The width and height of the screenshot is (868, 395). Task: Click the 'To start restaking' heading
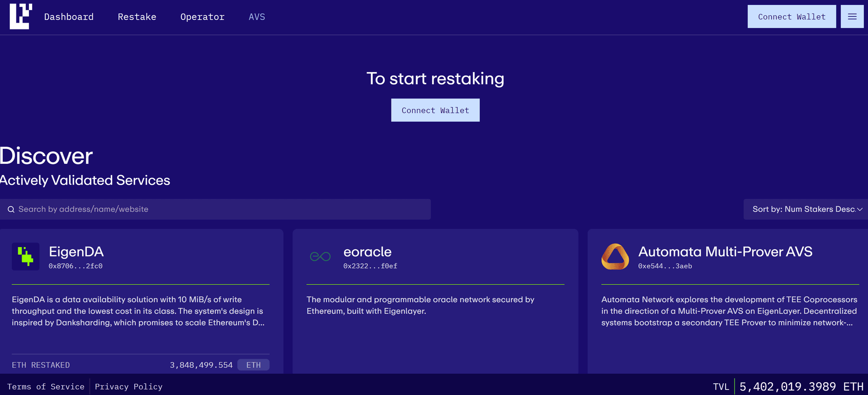[x=435, y=79]
